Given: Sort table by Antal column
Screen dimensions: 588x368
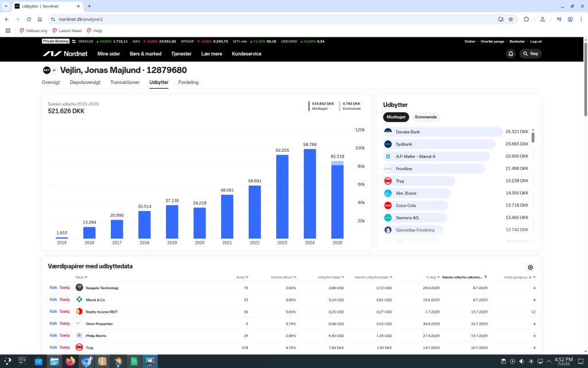Looking at the screenshot, I should coord(242,277).
